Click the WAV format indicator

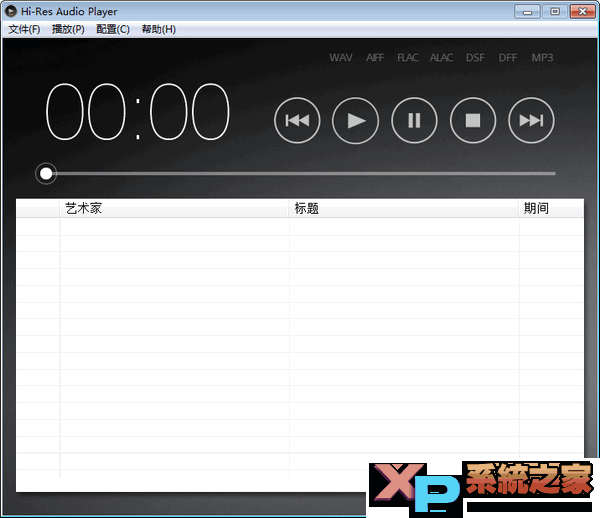coord(341,58)
